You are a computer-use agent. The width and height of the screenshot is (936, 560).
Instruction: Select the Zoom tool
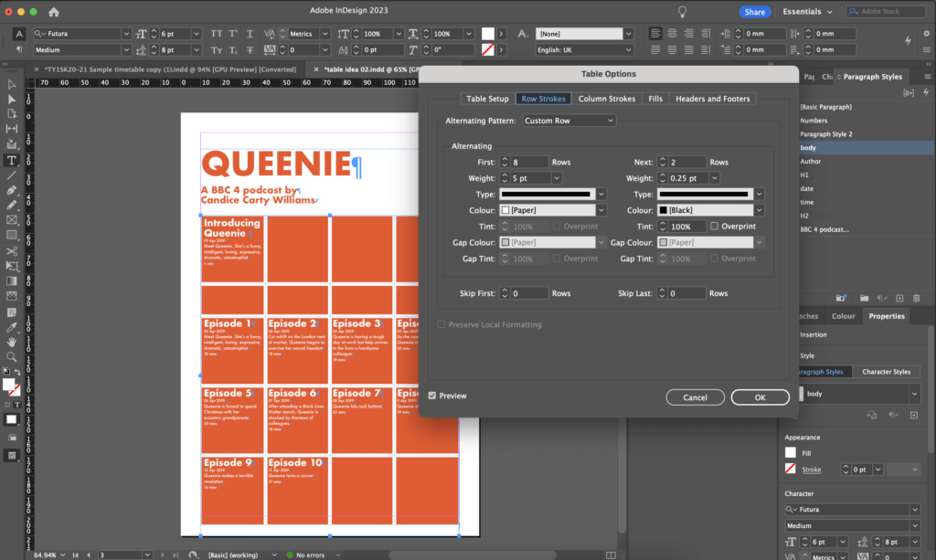tap(11, 357)
